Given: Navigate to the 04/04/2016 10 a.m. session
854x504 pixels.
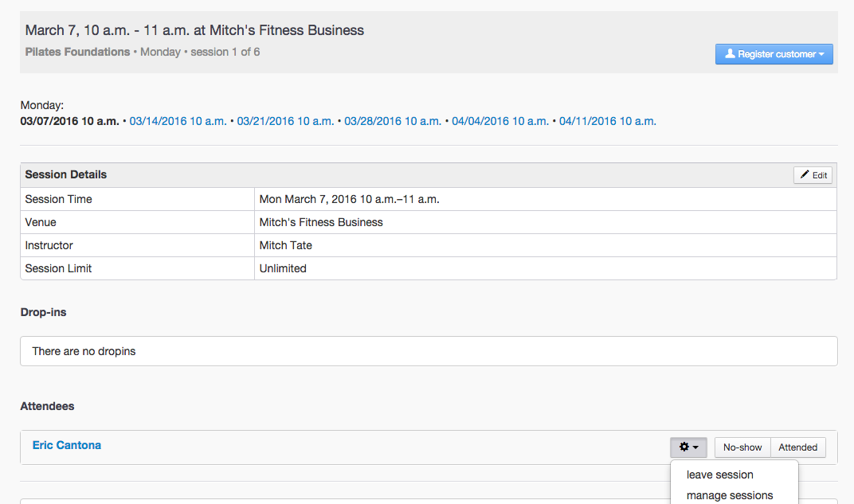Looking at the screenshot, I should pyautogui.click(x=500, y=121).
